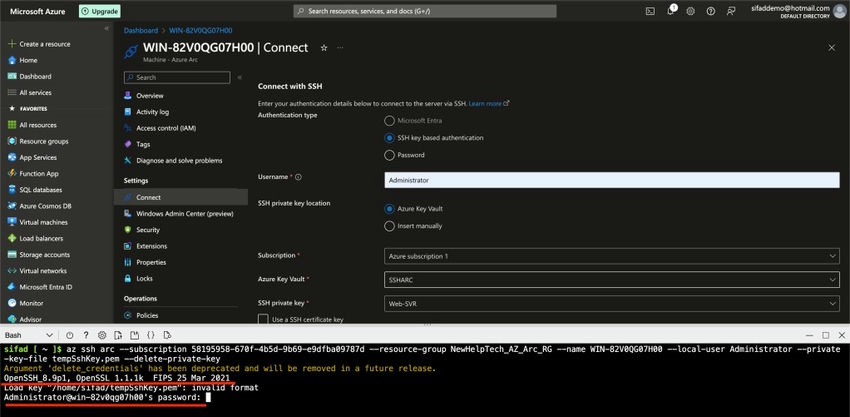850x417 pixels.
Task: Select Azure Key Vault key location radio
Action: coord(389,209)
